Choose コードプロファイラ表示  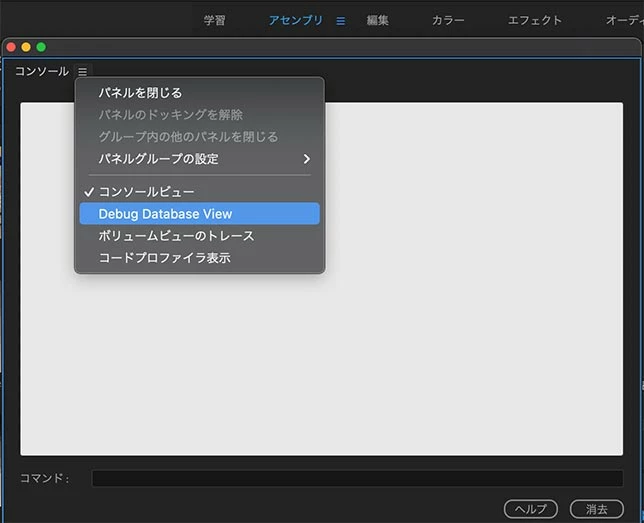coord(199,258)
